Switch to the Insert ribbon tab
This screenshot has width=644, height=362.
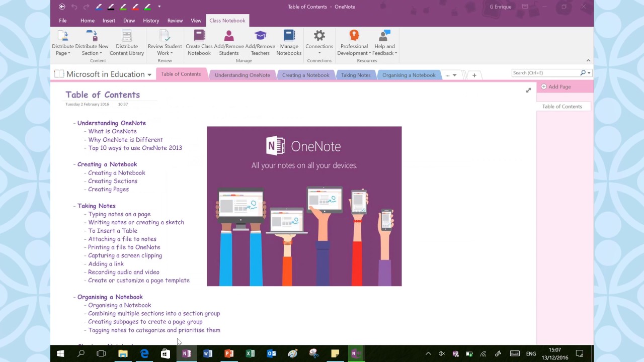[x=109, y=21]
